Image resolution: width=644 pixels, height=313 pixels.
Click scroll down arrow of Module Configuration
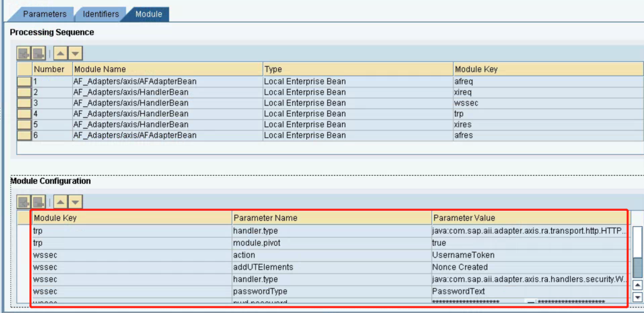[637, 296]
